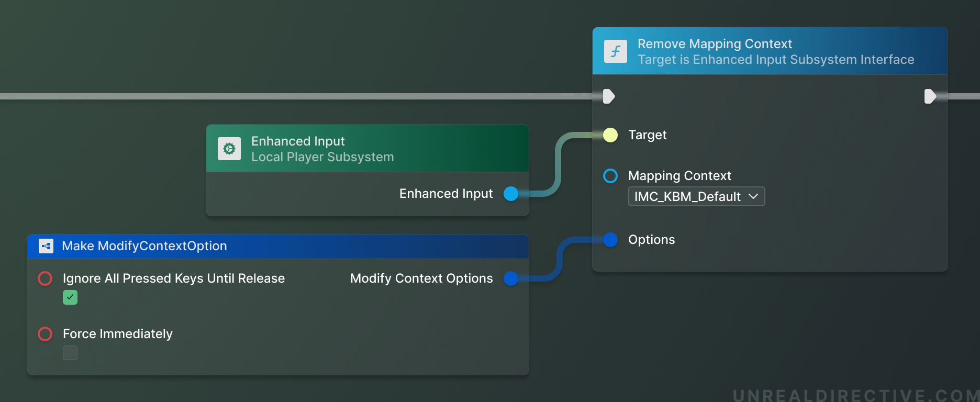Click the yellow Target input pin
This screenshot has height=402, width=980.
pos(610,135)
